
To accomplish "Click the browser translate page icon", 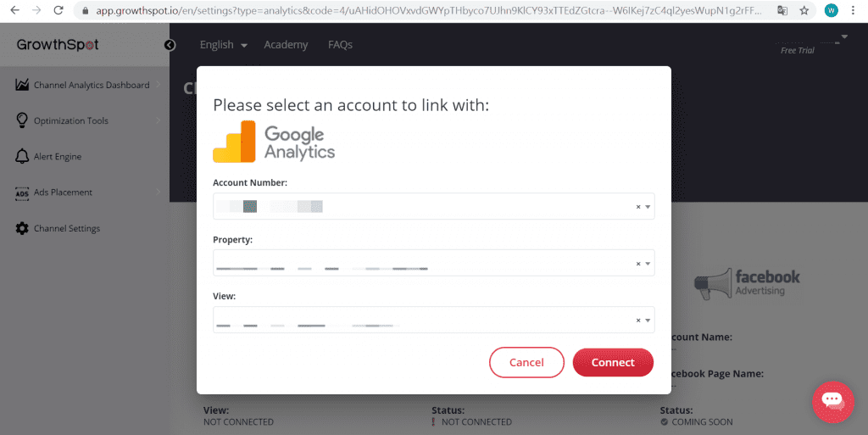I will [782, 10].
